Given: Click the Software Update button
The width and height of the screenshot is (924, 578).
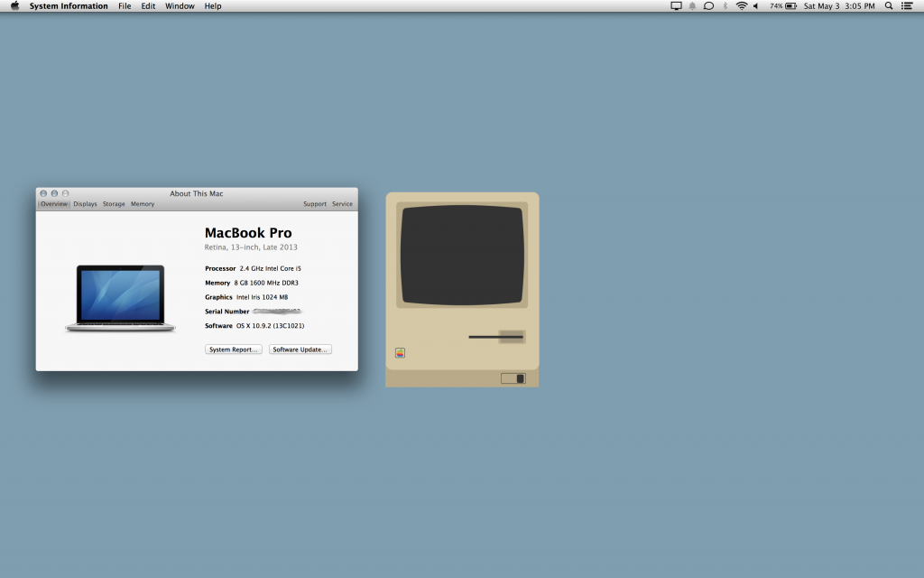Looking at the screenshot, I should (x=300, y=350).
